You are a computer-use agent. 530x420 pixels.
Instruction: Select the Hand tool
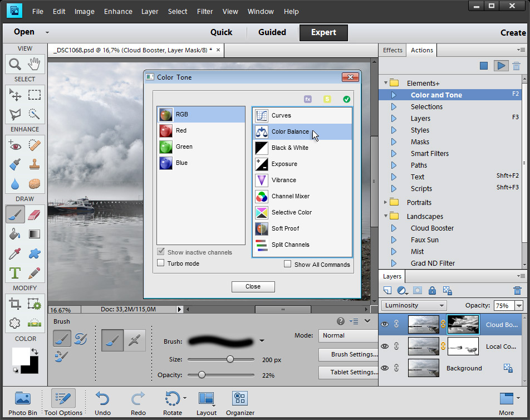(35, 64)
